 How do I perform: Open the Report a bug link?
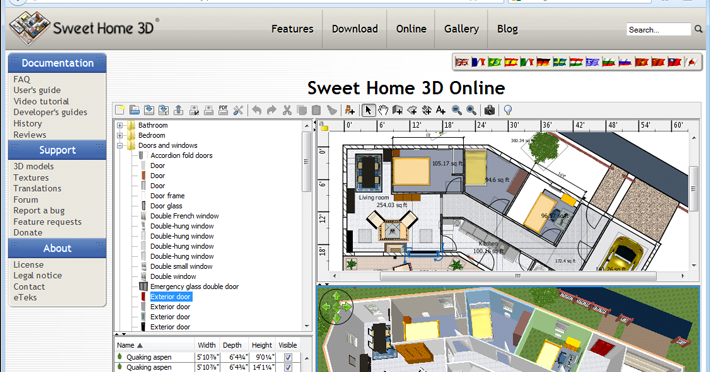(39, 210)
